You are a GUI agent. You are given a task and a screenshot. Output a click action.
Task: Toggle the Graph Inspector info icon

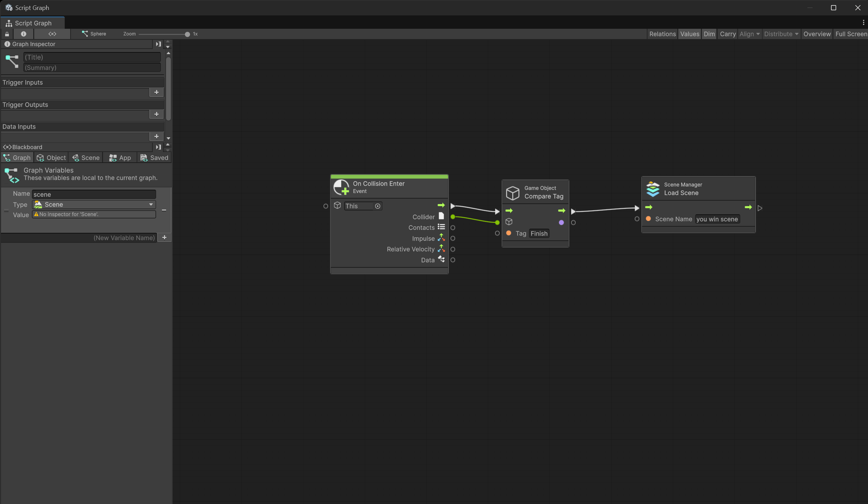[x=23, y=34]
